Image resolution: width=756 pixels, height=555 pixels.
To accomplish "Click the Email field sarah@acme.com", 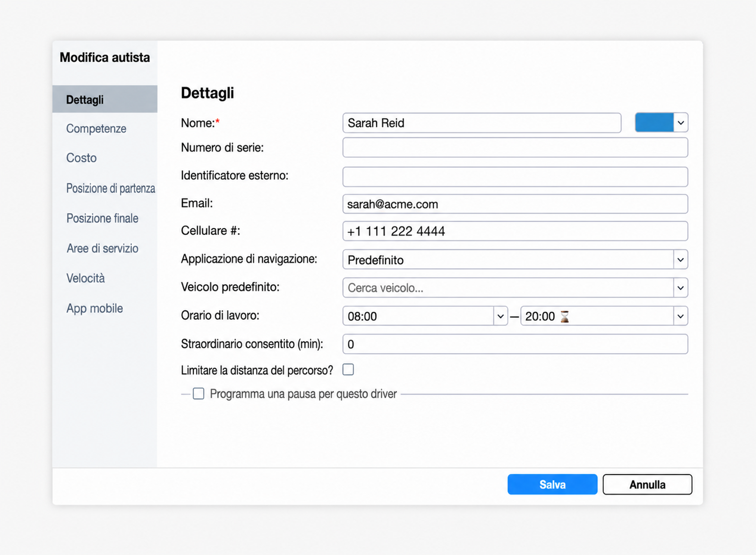I will click(515, 204).
